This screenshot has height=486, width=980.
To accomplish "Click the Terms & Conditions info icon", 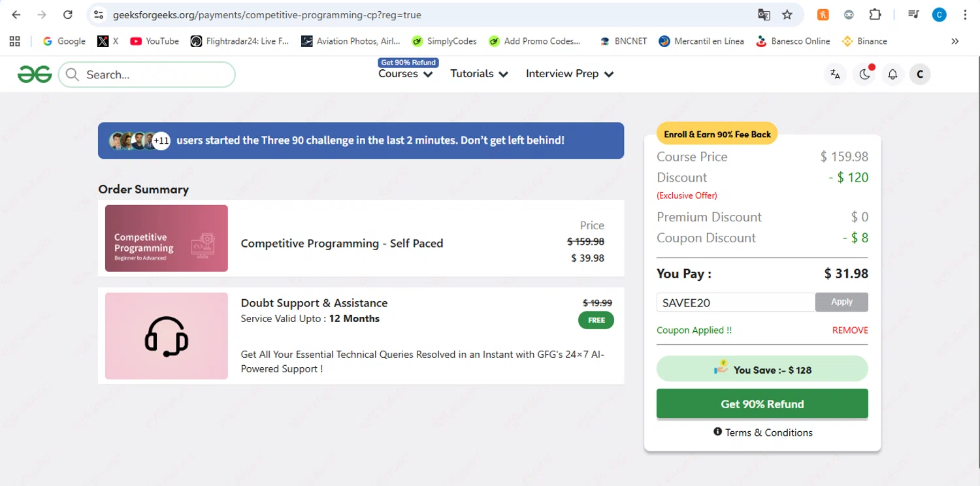I will [717, 432].
